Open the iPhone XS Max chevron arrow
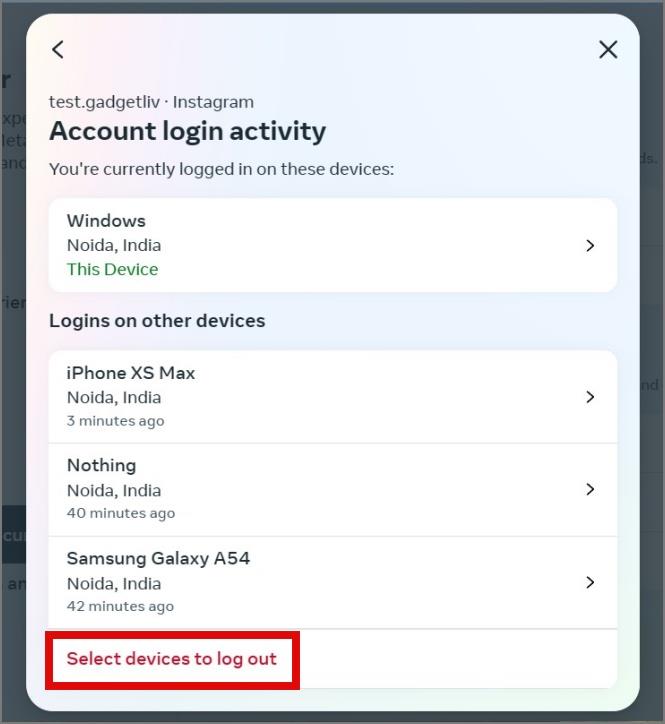 590,397
